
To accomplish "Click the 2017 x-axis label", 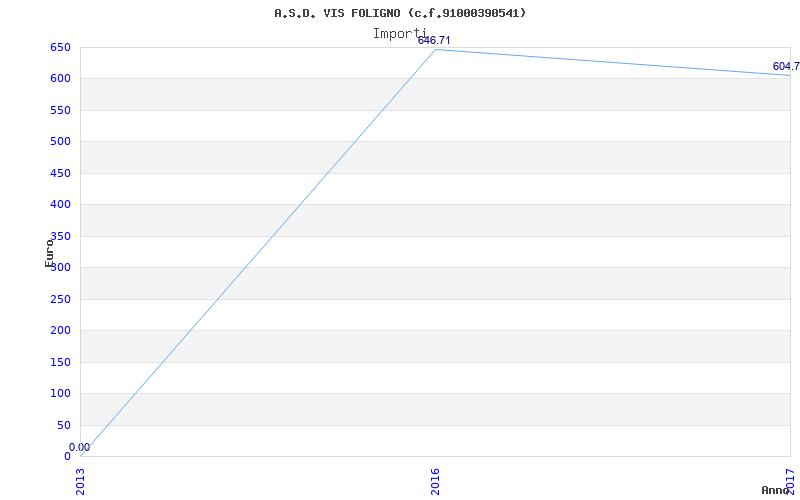I will [790, 482].
